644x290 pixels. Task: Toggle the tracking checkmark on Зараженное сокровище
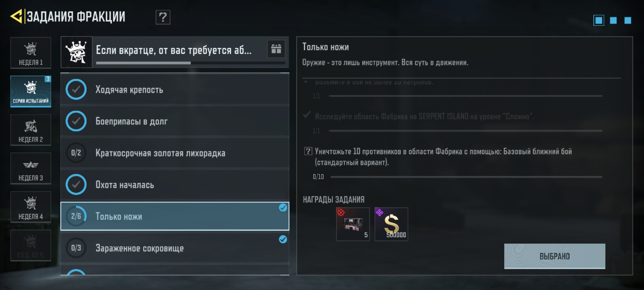pyautogui.click(x=283, y=239)
